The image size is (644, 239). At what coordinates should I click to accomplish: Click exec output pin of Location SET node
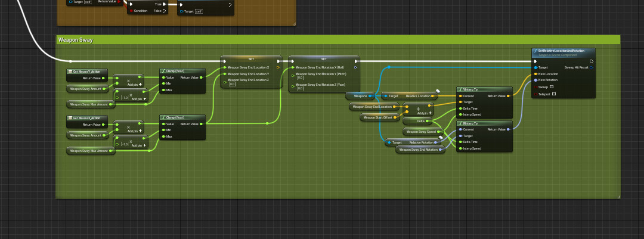pos(278,61)
